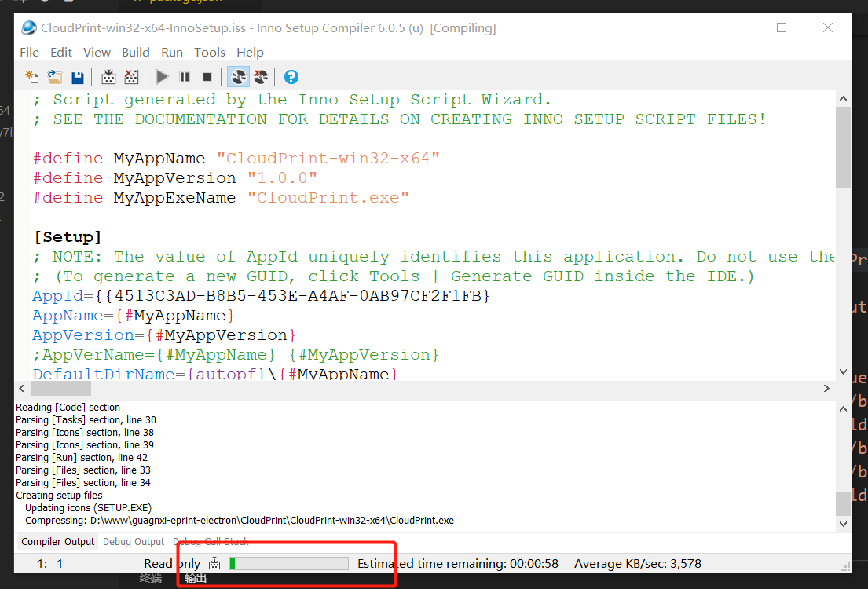Viewport: 868px width, 589px height.
Task: Click the editor vertical scrollbar up arrow
Action: click(843, 98)
